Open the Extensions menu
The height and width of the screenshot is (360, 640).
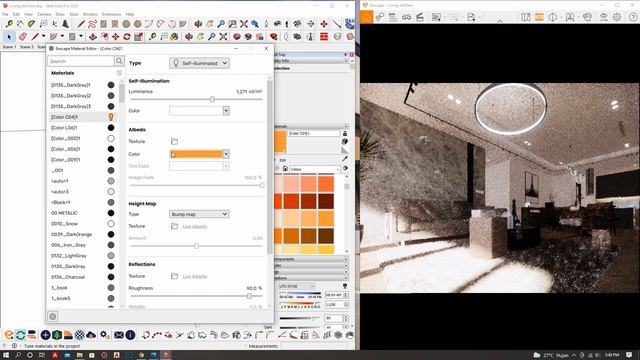coord(111,14)
